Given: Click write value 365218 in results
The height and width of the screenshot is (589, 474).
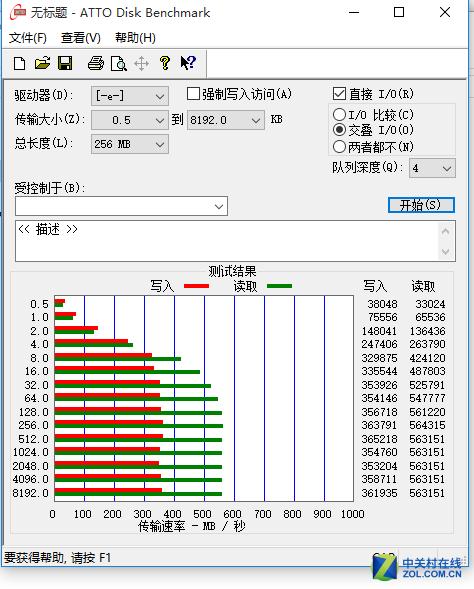Looking at the screenshot, I should click(x=379, y=439).
